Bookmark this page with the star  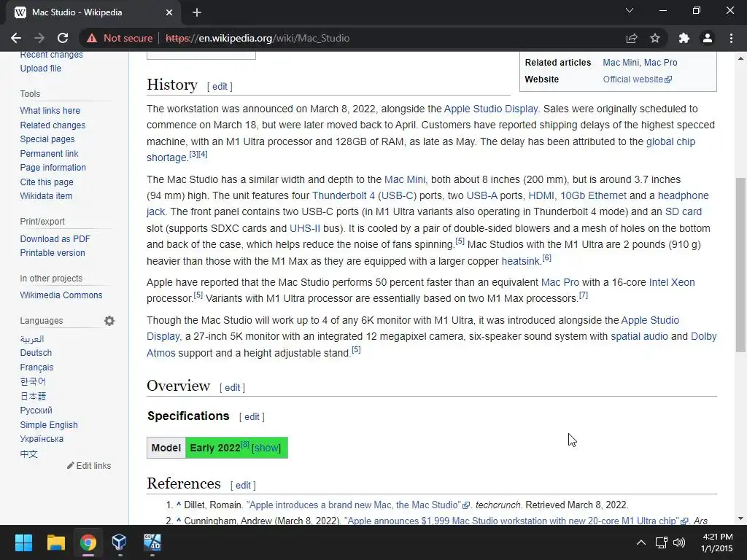click(x=655, y=38)
